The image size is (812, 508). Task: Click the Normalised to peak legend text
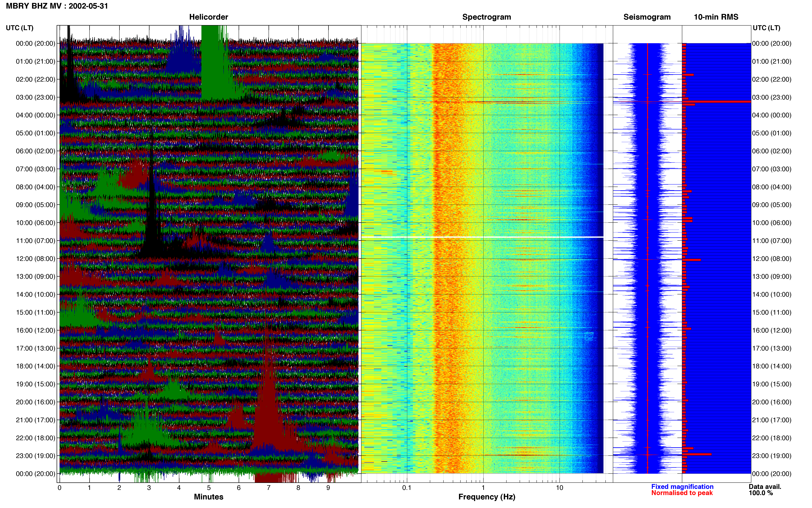(682, 493)
